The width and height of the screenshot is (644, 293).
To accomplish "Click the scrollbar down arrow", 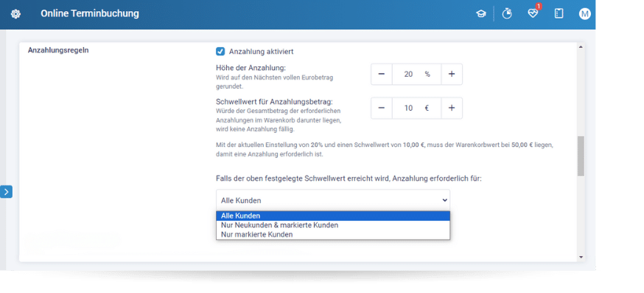I will [x=581, y=257].
